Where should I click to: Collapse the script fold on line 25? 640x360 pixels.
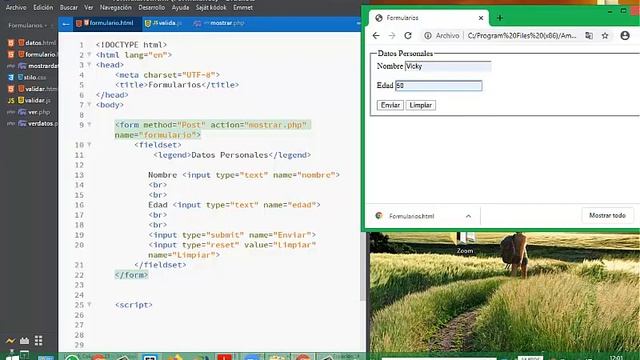click(x=89, y=304)
